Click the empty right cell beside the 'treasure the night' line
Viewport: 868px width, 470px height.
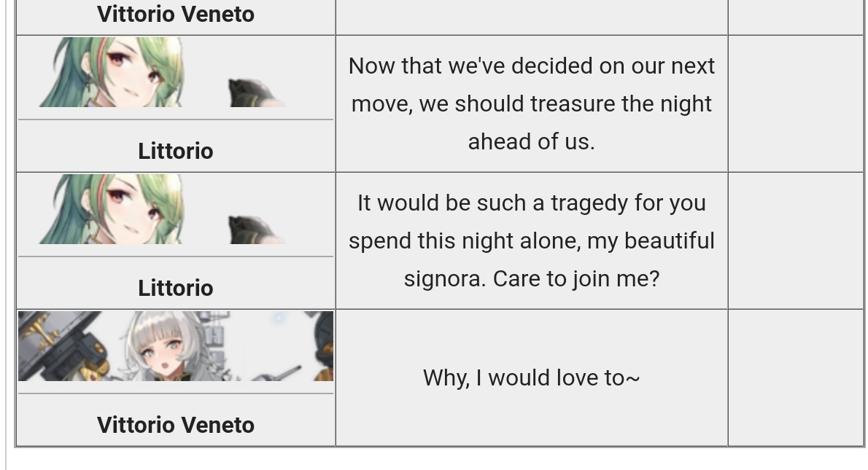pyautogui.click(x=796, y=104)
